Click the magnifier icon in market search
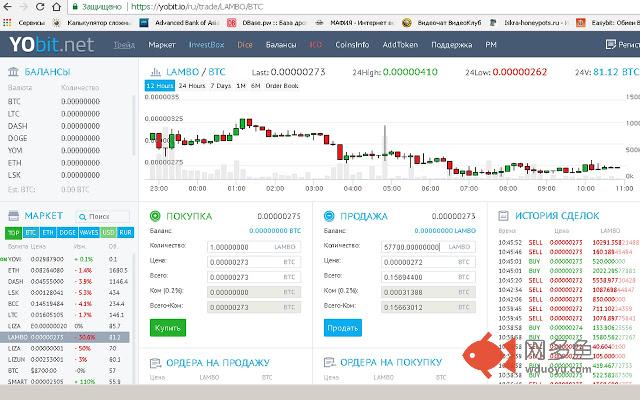The height and width of the screenshot is (400, 640). coord(82,217)
